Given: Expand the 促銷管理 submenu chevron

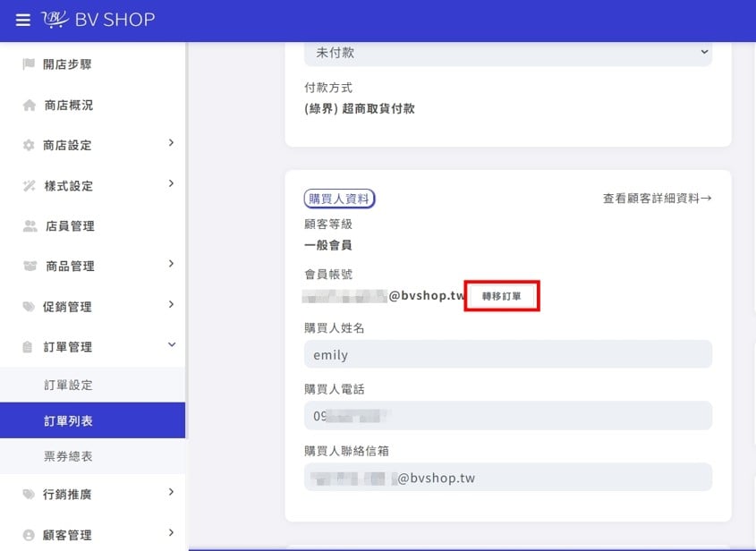Looking at the screenshot, I should click(171, 304).
